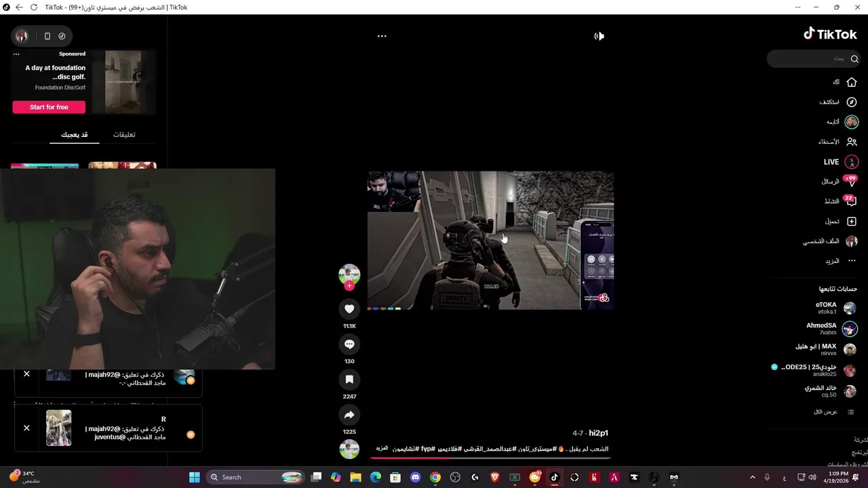
Task: Open followed account AhmedSA
Action: (831, 329)
